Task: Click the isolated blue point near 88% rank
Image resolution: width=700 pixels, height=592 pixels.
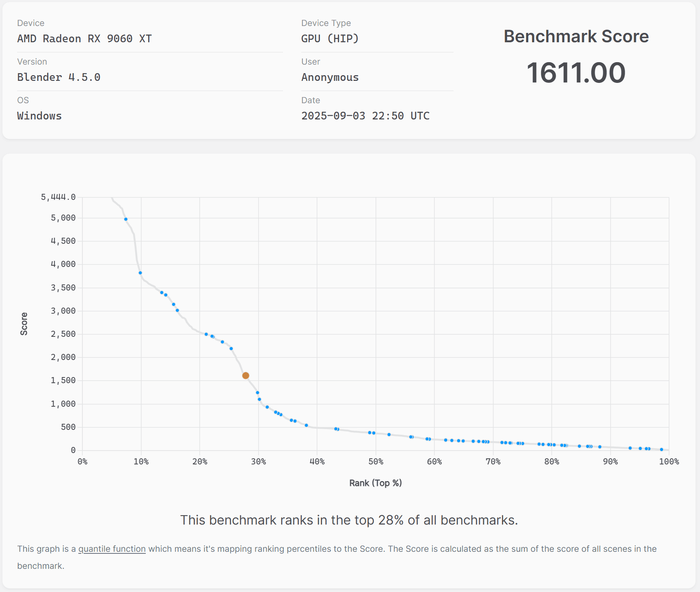Action: 600,447
